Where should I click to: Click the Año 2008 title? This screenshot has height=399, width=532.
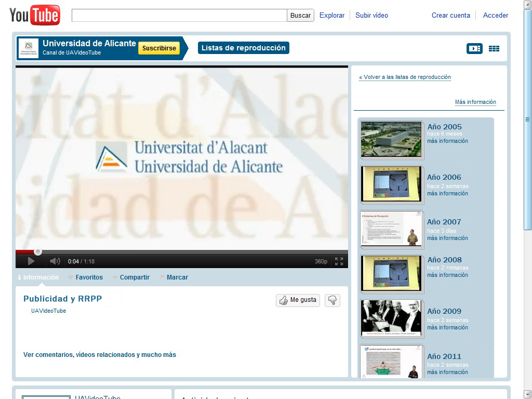pos(445,260)
